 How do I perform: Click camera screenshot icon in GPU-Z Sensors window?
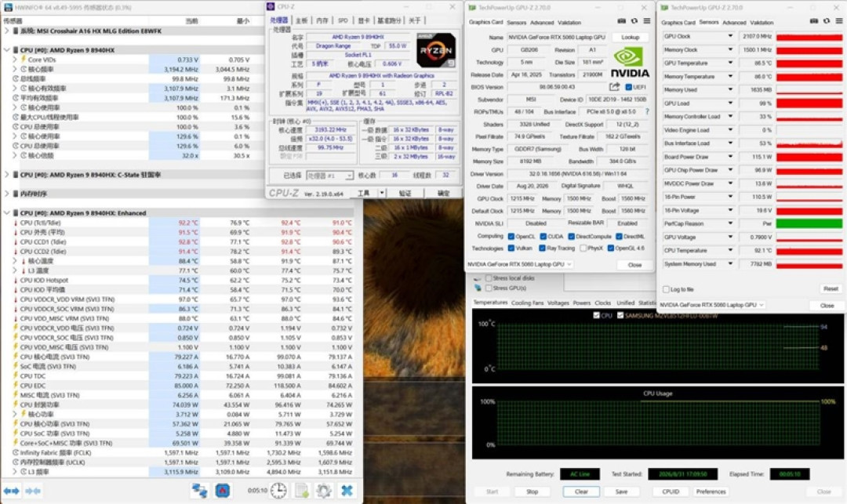(x=814, y=21)
